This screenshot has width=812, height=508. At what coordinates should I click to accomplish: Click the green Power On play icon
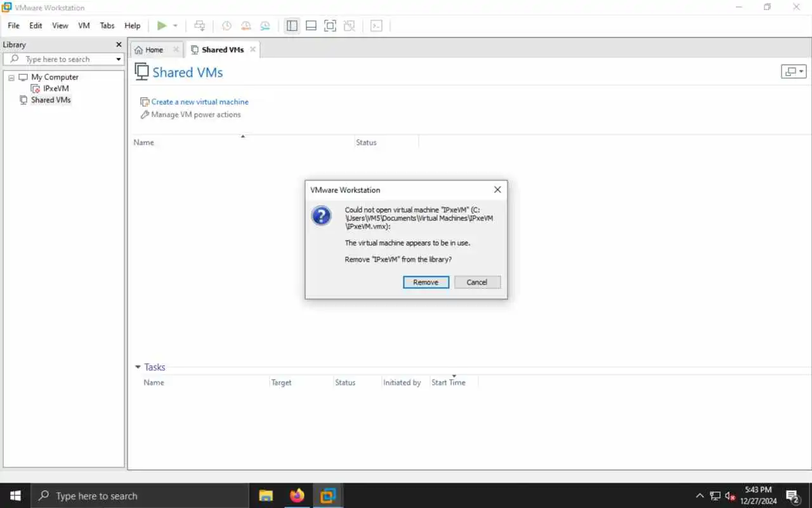pos(162,25)
